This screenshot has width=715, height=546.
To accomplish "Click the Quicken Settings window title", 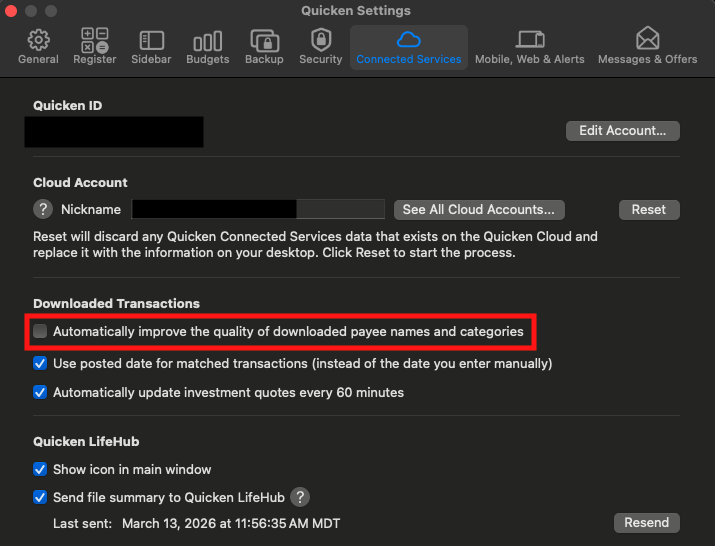I will [356, 10].
